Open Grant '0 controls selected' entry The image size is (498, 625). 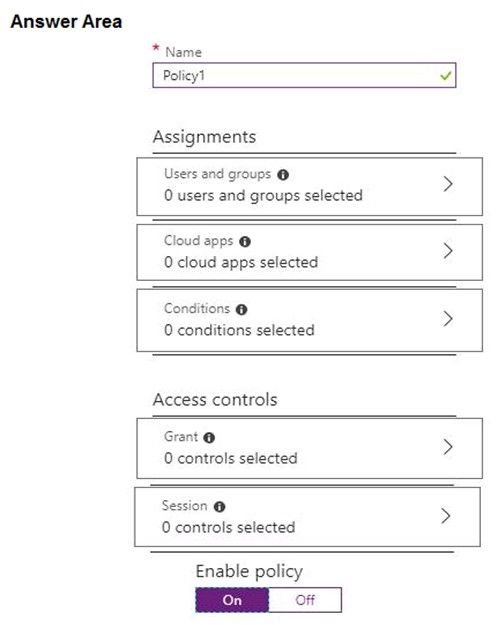pos(309,448)
